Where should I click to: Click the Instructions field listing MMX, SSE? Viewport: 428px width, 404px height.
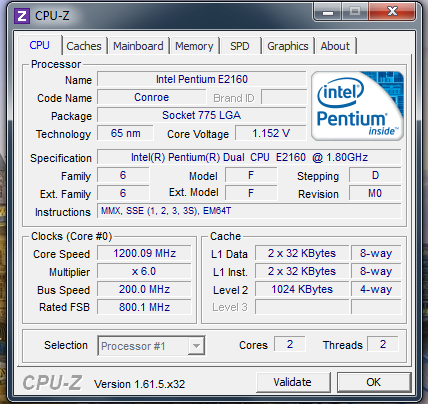point(249,211)
